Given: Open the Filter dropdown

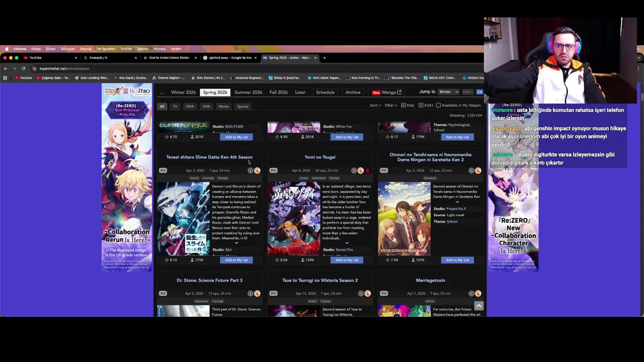Looking at the screenshot, I should point(390,106).
